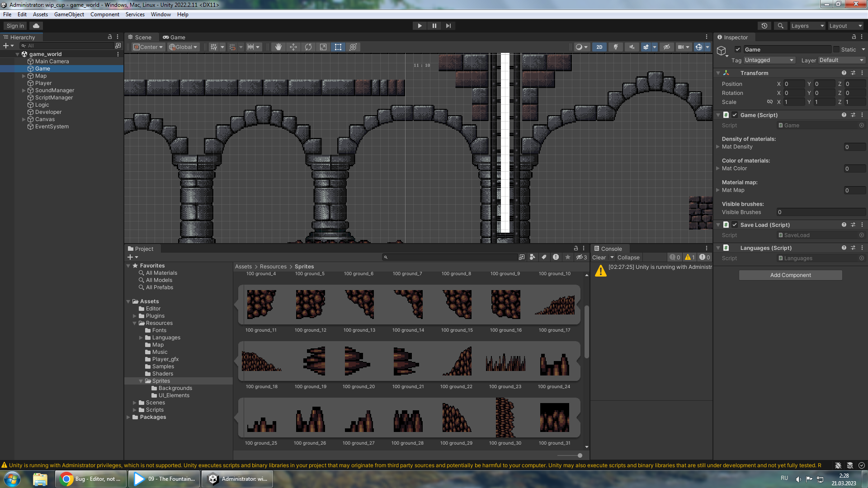The height and width of the screenshot is (488, 868).
Task: Select the 100 ground_16 sprite thumbnail
Action: pyautogui.click(x=505, y=305)
